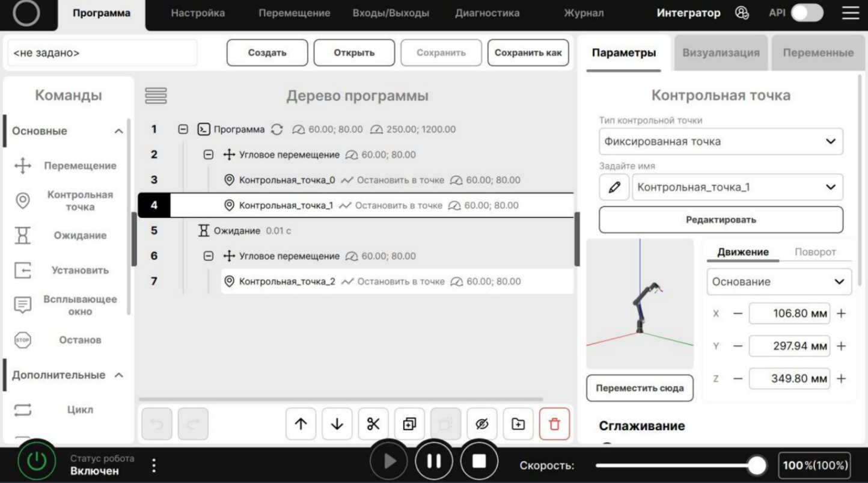The height and width of the screenshot is (483, 868).
Task: Add the Установить command icon
Action: 22,271
